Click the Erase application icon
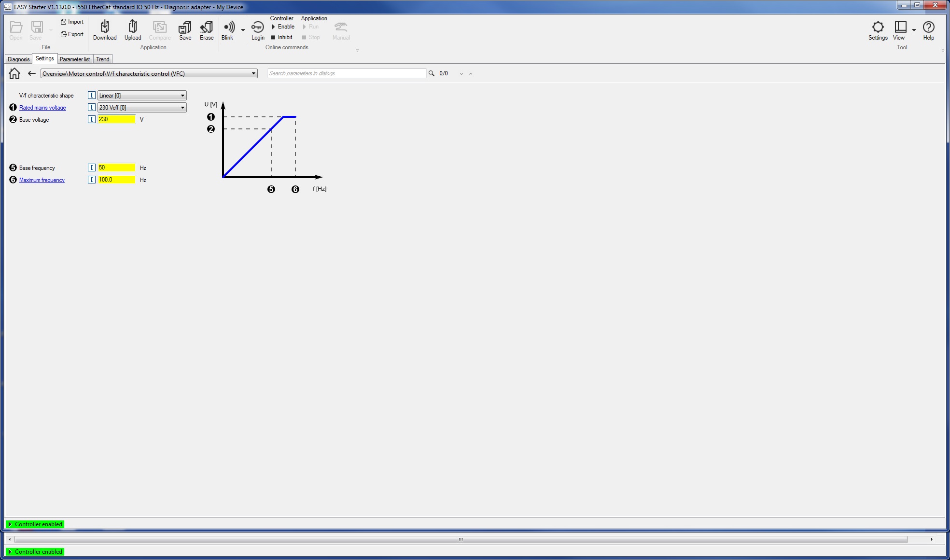Viewport: 950px width, 560px height. pyautogui.click(x=207, y=27)
